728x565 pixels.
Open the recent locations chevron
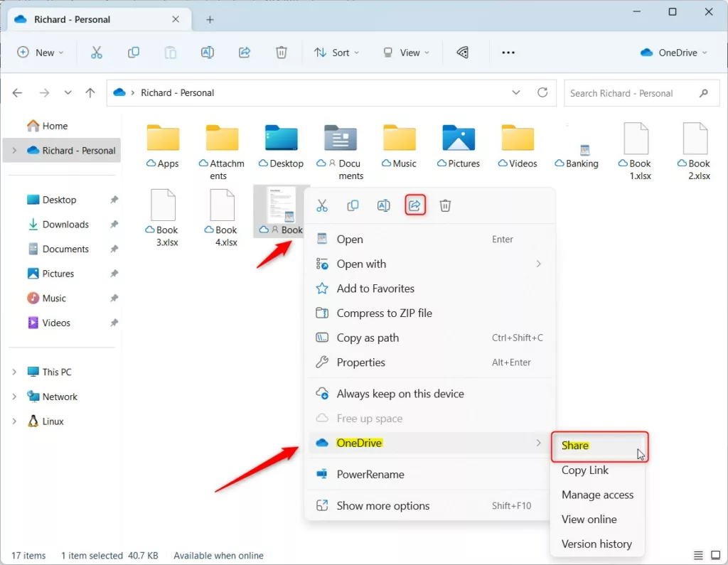pyautogui.click(x=68, y=93)
